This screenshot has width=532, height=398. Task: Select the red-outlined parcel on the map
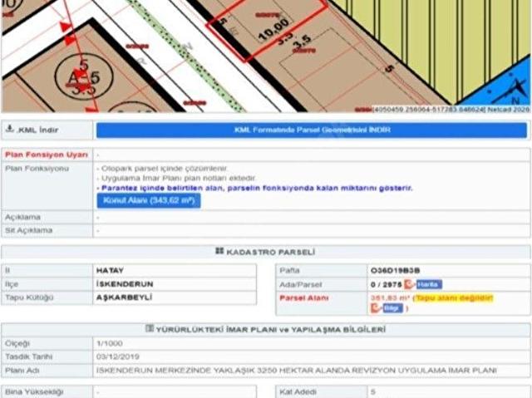tap(267, 28)
